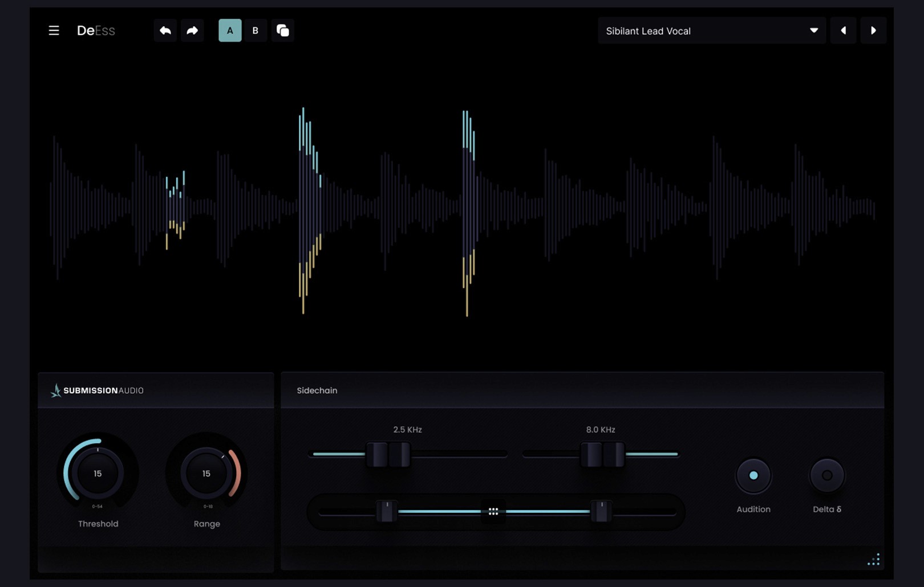Undo the last change

click(x=165, y=31)
